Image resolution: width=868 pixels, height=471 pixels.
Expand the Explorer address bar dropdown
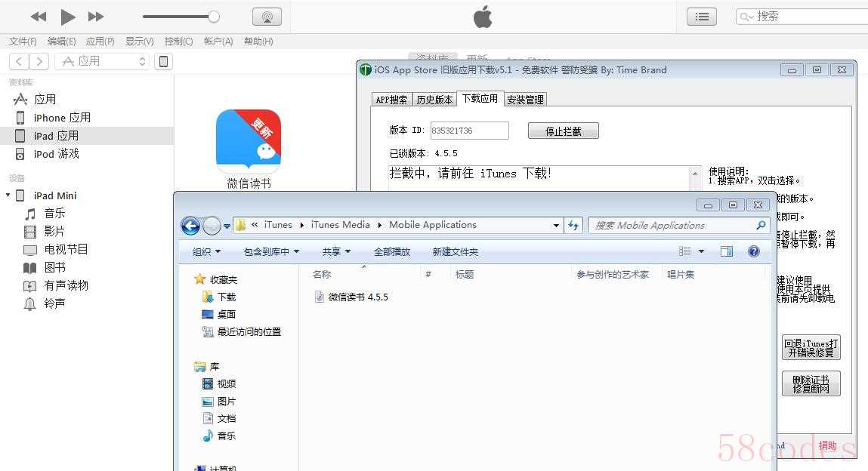point(556,226)
